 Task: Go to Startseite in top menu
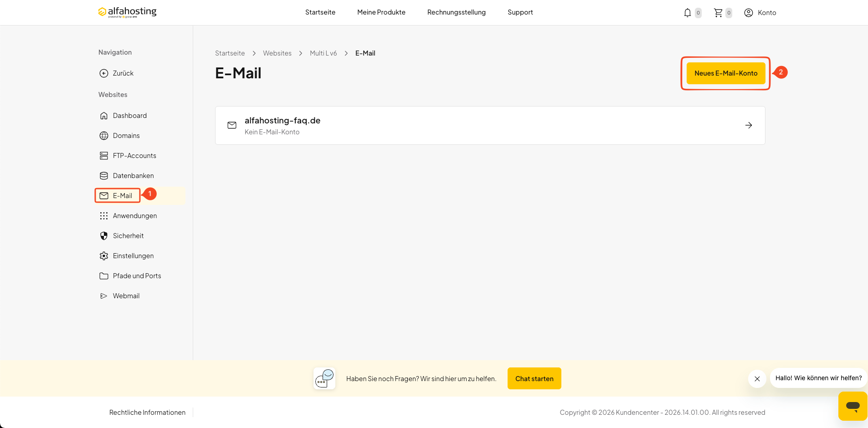point(320,12)
